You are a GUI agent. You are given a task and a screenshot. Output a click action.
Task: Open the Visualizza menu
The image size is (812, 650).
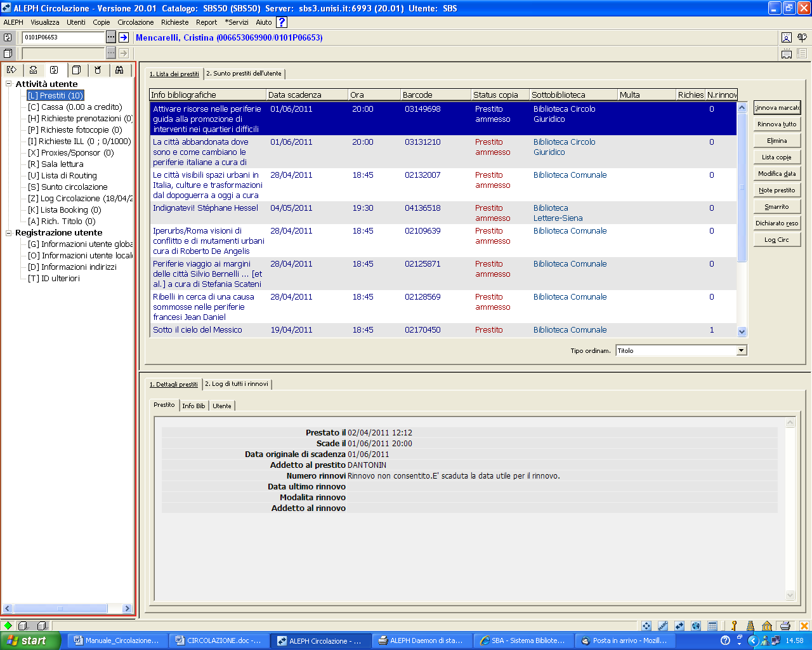tap(45, 22)
